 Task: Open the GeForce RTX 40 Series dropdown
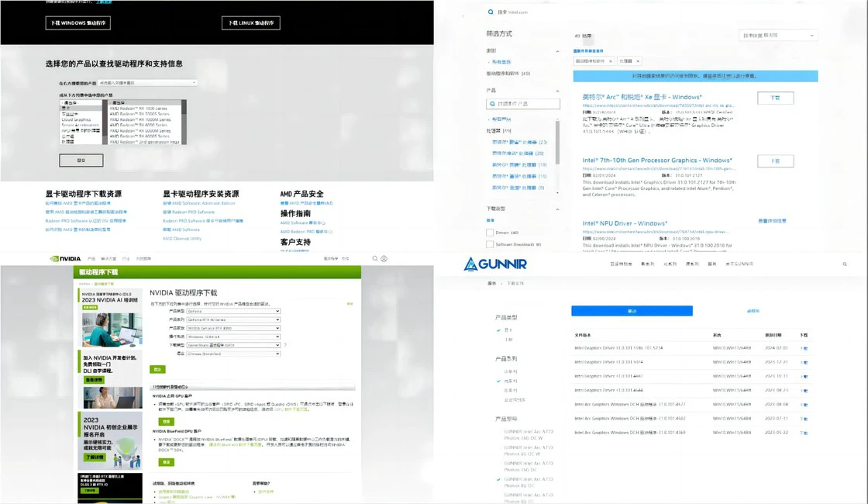[233, 319]
